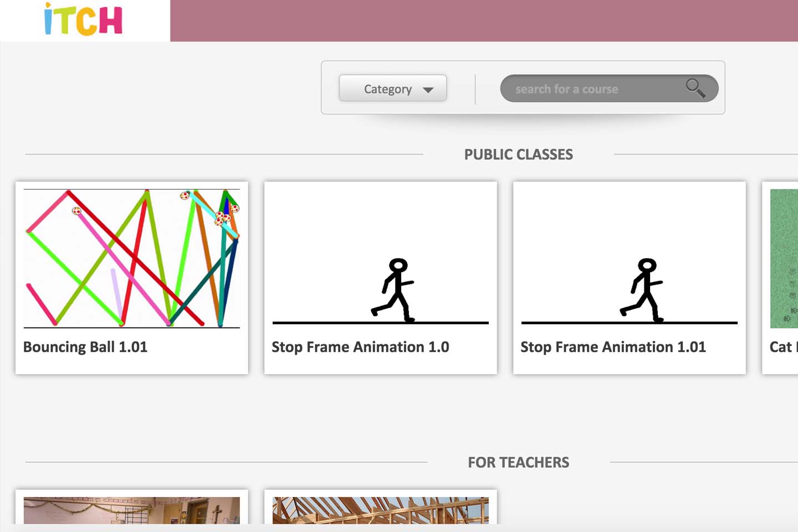
Task: Click the mauve header banner
Action: (484, 21)
